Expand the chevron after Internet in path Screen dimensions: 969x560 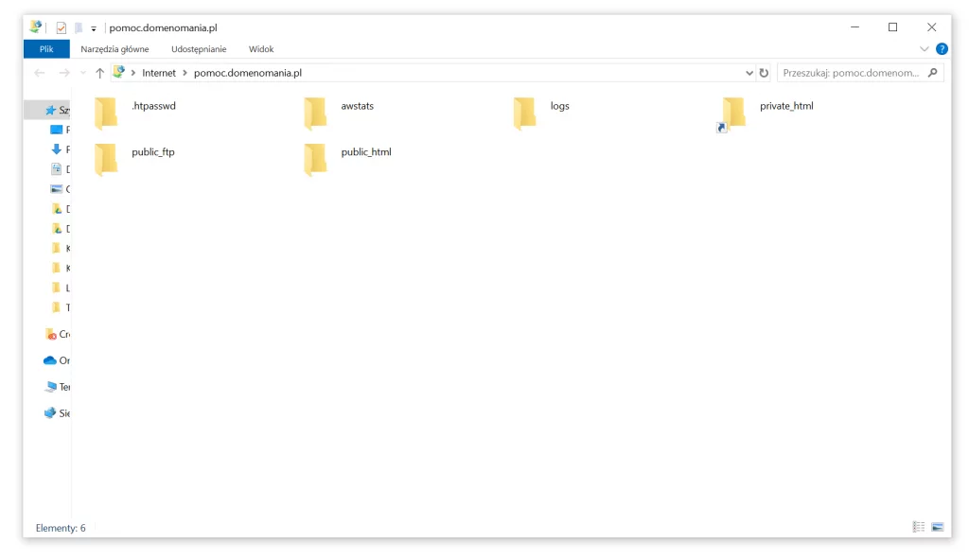click(185, 73)
